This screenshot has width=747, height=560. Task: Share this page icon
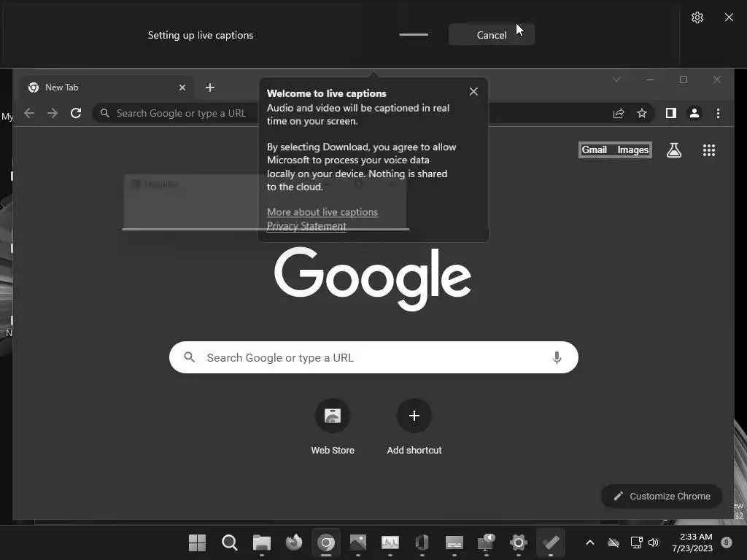619,113
